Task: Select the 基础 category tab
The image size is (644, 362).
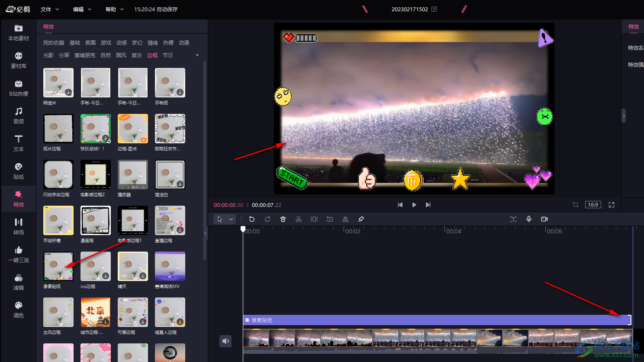Action: (75, 43)
